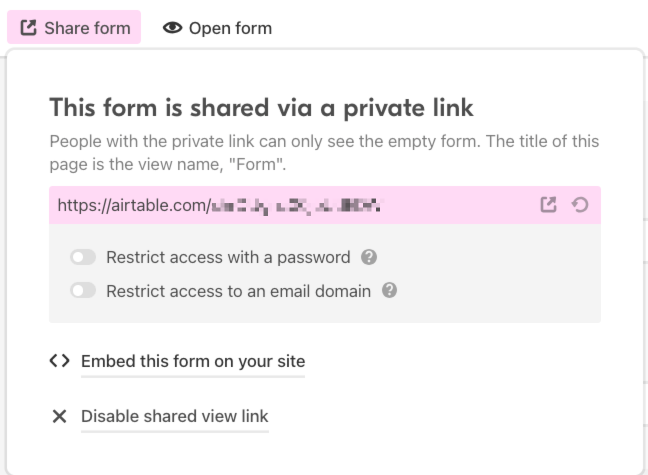Viewport: 648px width, 475px height.
Task: Click the code brackets embed icon
Action: [x=60, y=361]
